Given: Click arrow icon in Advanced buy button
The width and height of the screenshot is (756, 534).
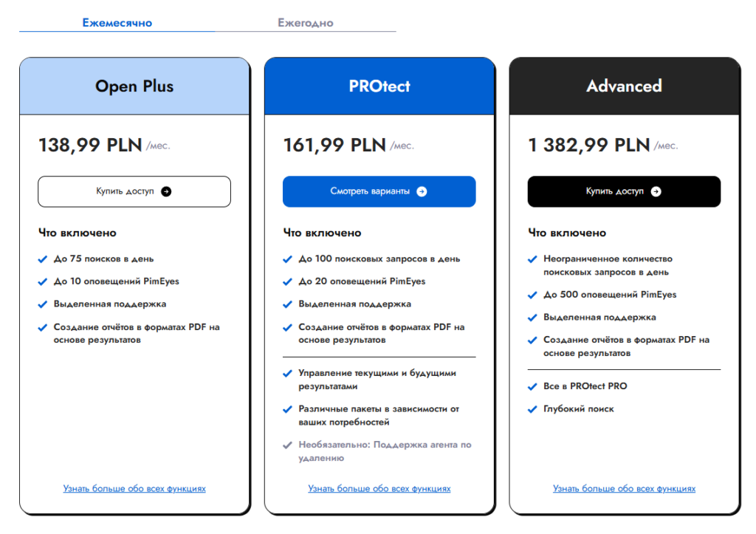Looking at the screenshot, I should point(656,191).
